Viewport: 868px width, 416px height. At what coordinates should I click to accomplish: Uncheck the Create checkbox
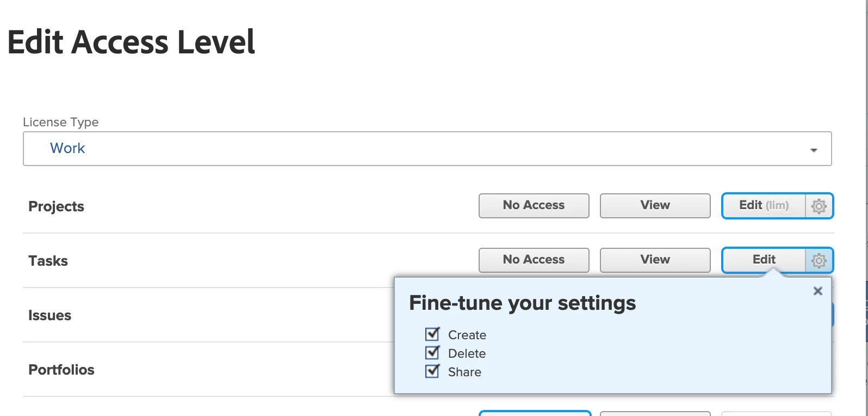[x=432, y=334]
